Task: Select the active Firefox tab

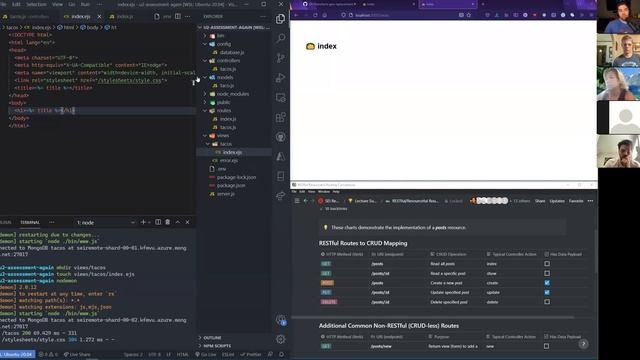Action: point(447,4)
